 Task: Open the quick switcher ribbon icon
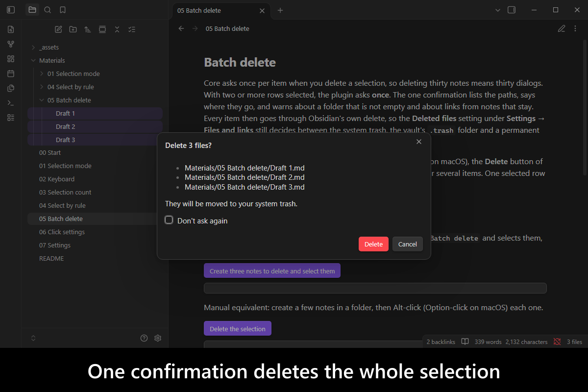click(11, 29)
